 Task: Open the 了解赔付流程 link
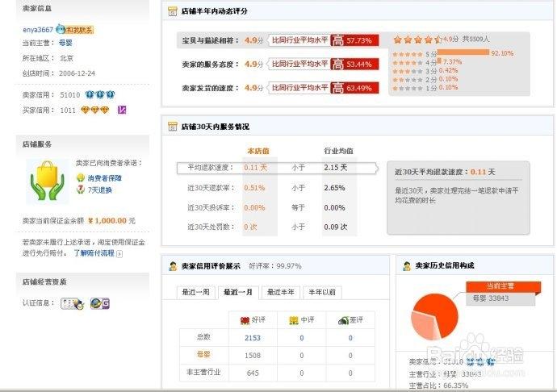point(94,253)
